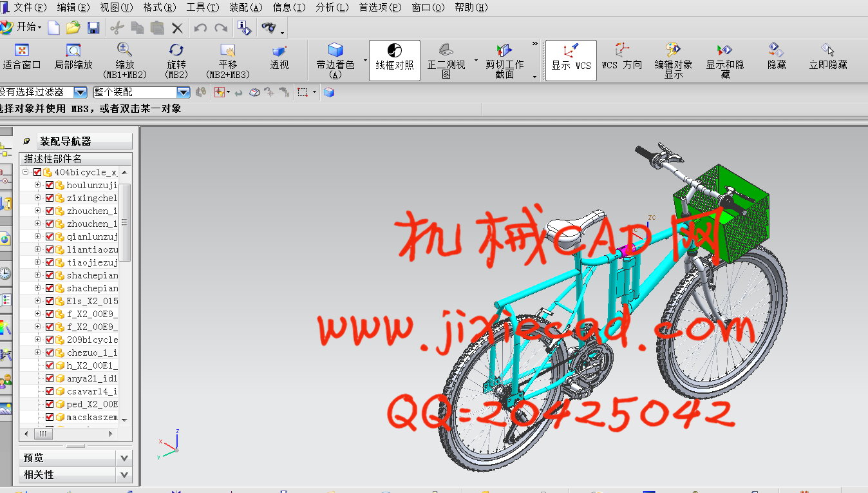Click the scissors cut icon
This screenshot has width=868, height=493.
point(117,28)
